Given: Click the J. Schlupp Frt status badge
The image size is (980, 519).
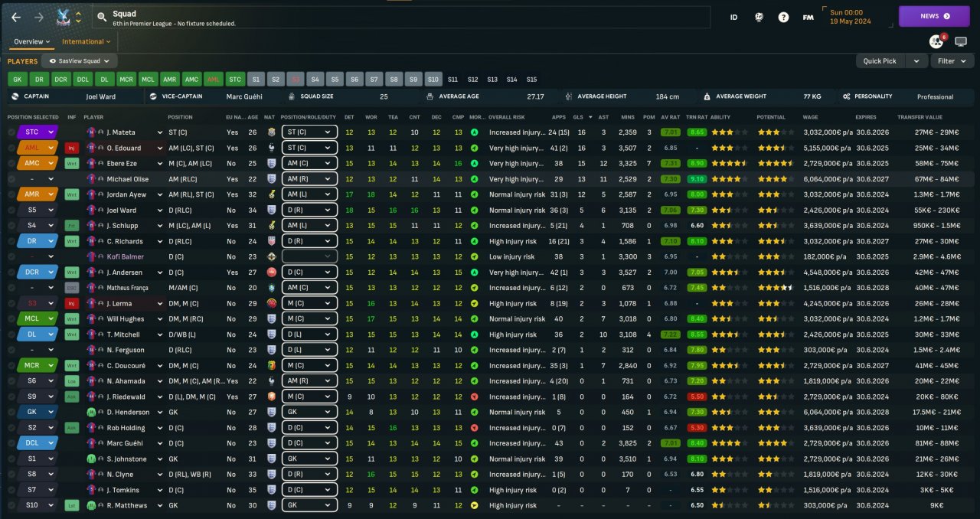Looking at the screenshot, I should click(x=72, y=226).
